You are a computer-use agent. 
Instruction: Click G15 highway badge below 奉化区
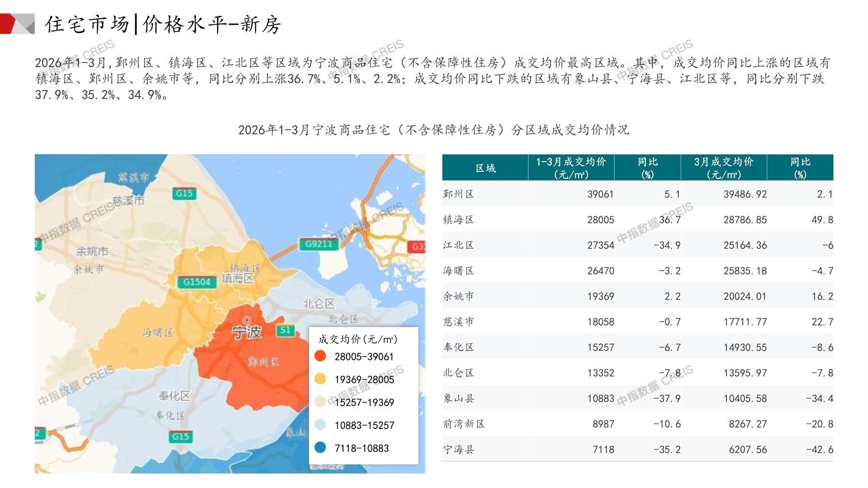pos(180,436)
